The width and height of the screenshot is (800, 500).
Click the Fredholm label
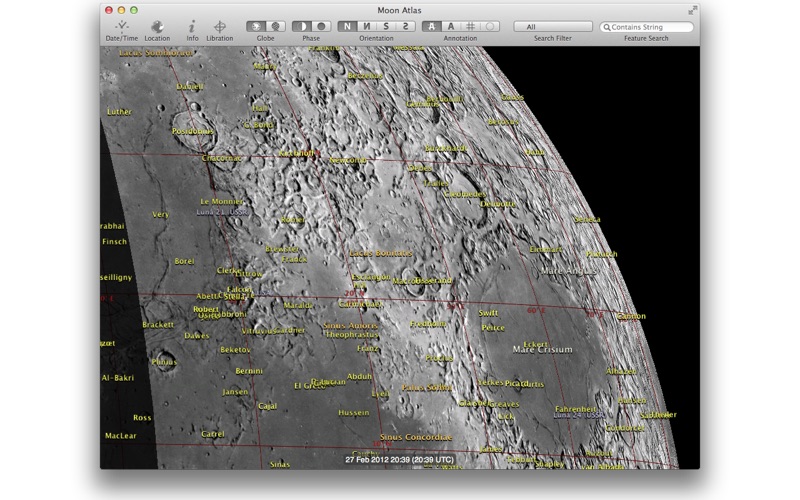[428, 323]
